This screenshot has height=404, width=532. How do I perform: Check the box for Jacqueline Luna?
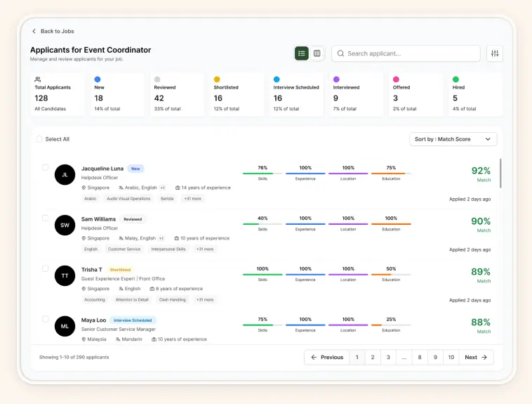[x=45, y=167]
